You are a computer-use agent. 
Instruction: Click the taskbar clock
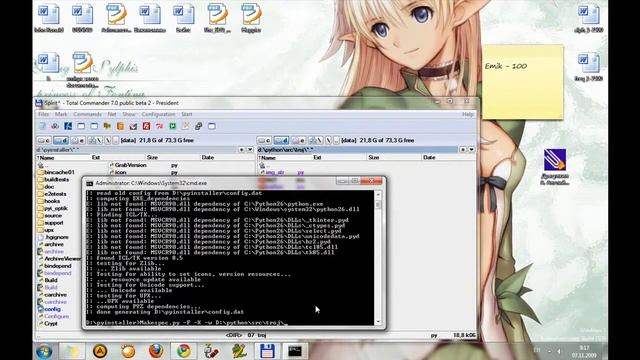point(584,351)
